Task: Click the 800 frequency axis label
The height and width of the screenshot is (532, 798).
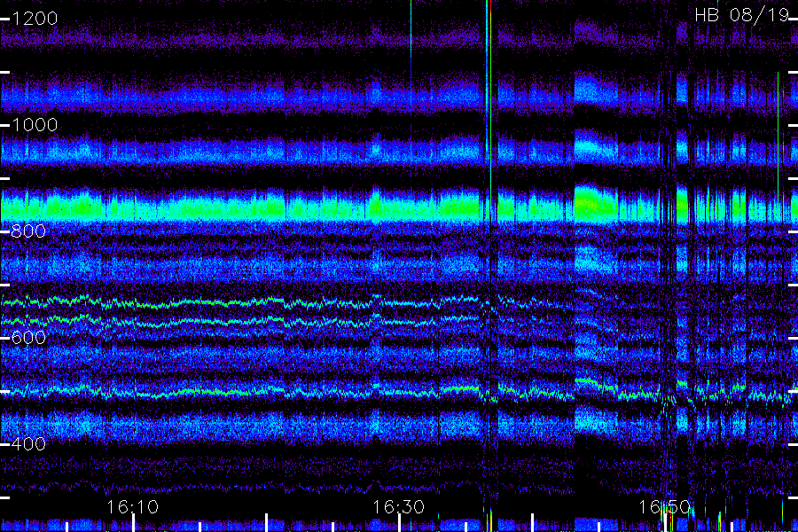Action: click(28, 231)
